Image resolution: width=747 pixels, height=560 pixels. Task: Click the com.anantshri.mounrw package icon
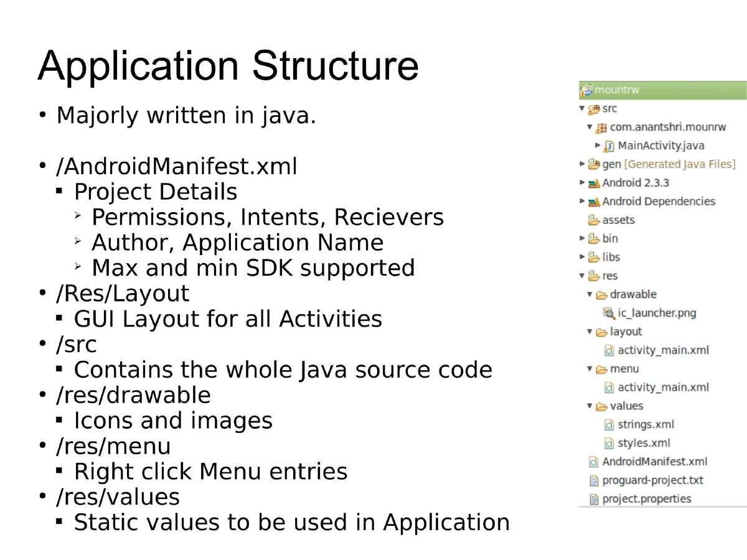[602, 127]
